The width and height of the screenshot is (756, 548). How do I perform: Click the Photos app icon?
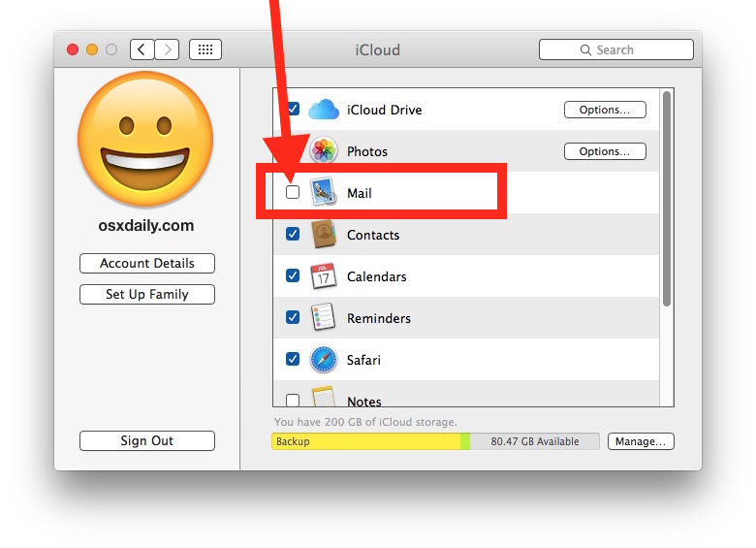point(323,151)
